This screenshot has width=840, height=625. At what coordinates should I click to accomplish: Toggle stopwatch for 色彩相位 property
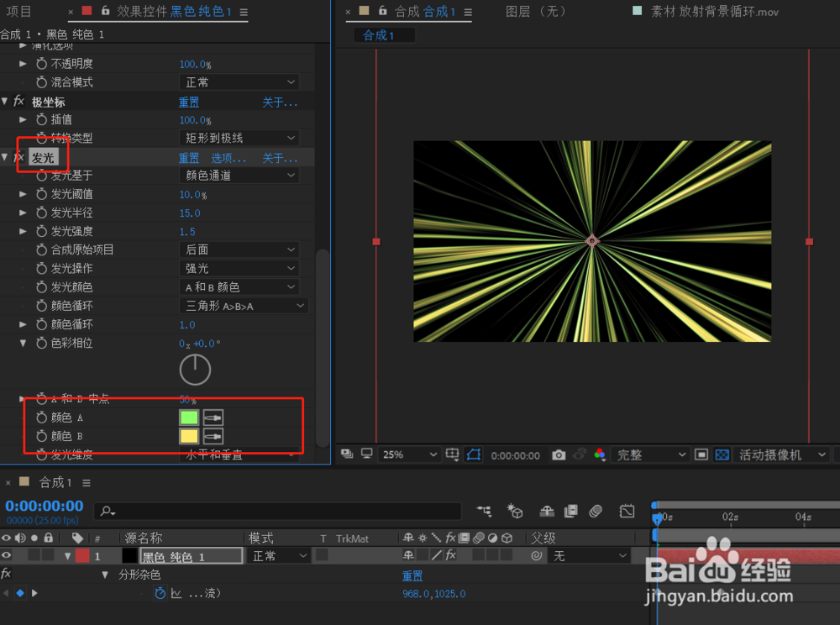(41, 343)
